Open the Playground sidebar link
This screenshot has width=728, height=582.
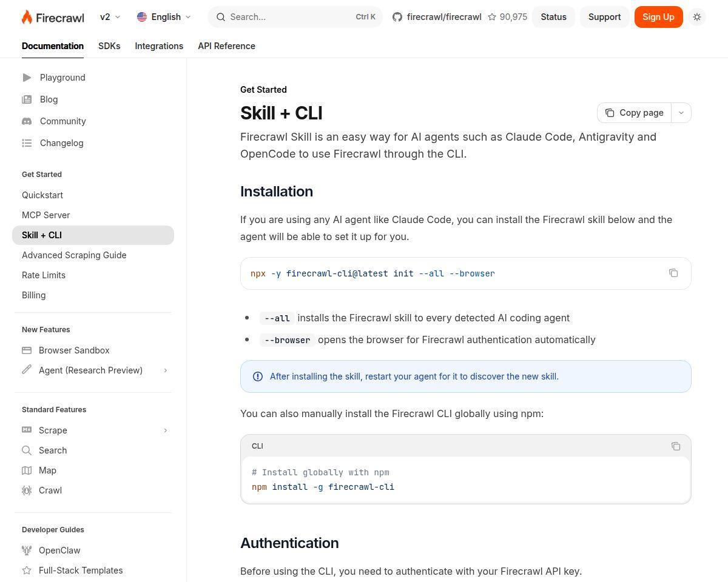(x=62, y=78)
